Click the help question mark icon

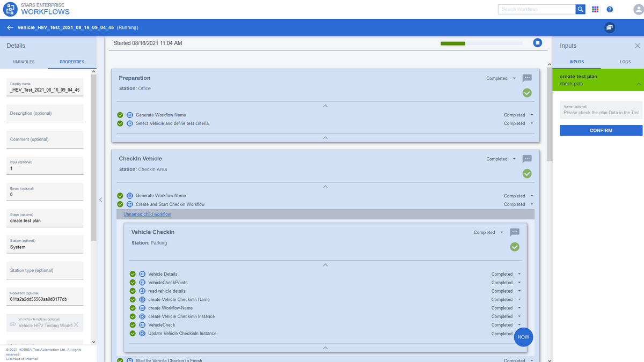coord(610,9)
